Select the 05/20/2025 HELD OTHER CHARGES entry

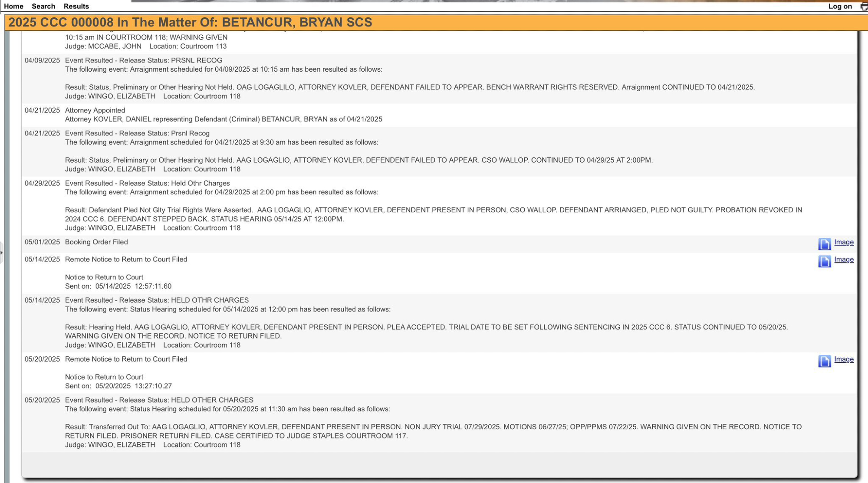click(159, 400)
